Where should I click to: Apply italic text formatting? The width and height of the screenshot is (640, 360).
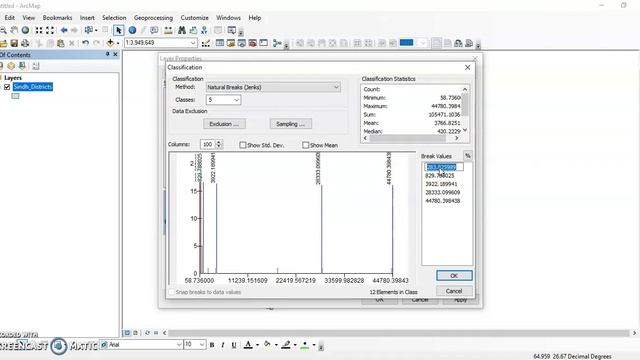[x=223, y=345]
